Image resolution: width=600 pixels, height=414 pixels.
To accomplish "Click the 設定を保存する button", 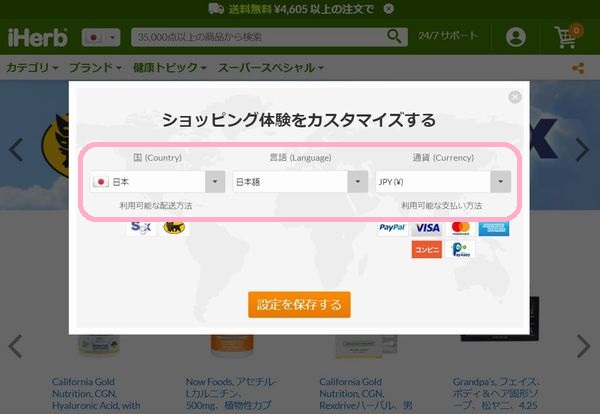I will [x=299, y=305].
